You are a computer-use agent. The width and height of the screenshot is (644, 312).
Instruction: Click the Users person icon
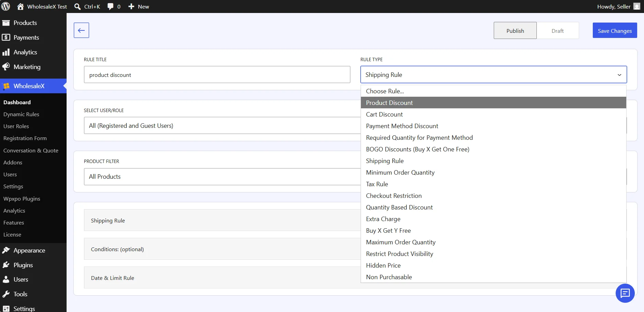[6, 279]
